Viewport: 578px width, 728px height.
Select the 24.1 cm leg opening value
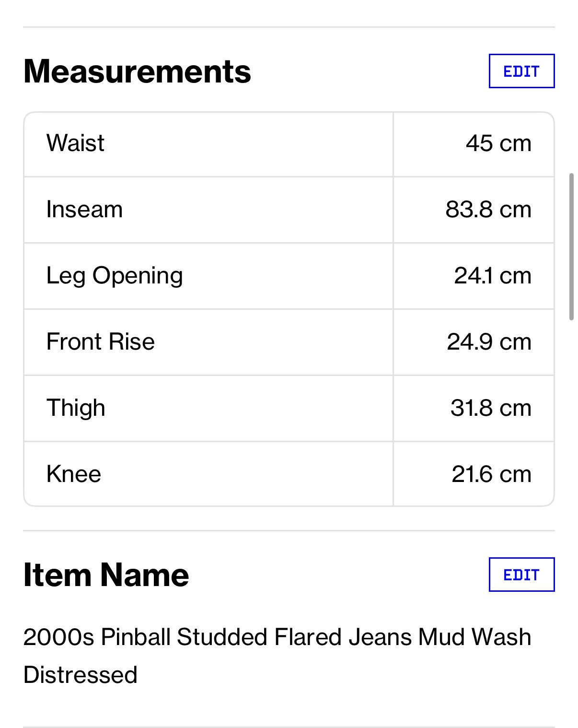(493, 276)
